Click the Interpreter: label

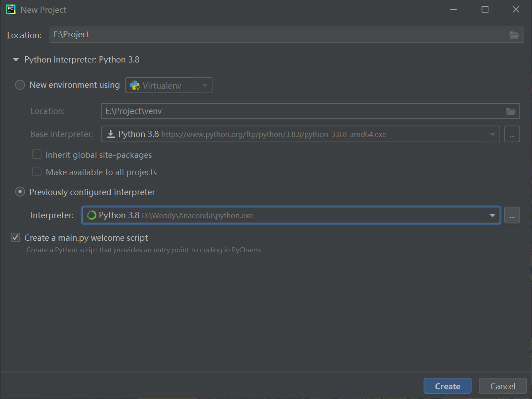coord(52,215)
